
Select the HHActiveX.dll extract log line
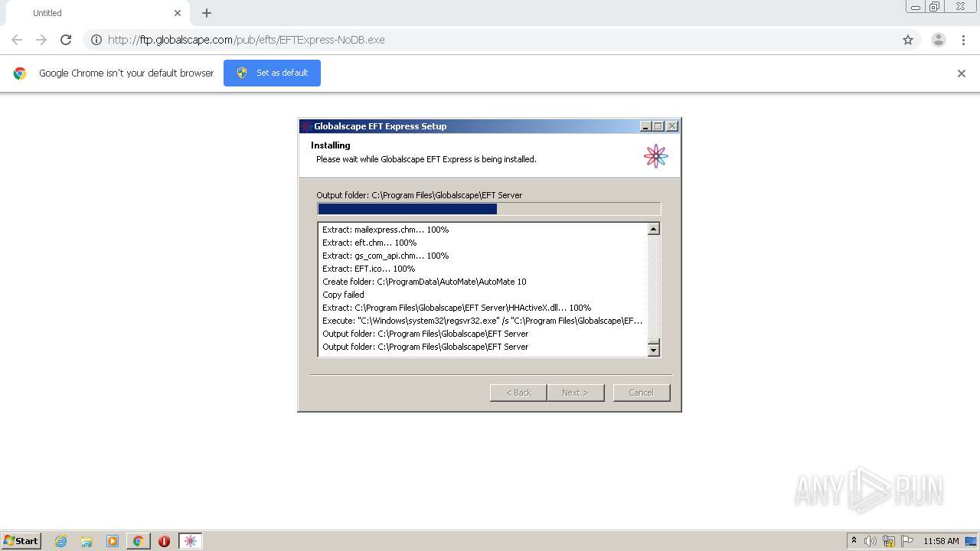(x=456, y=308)
